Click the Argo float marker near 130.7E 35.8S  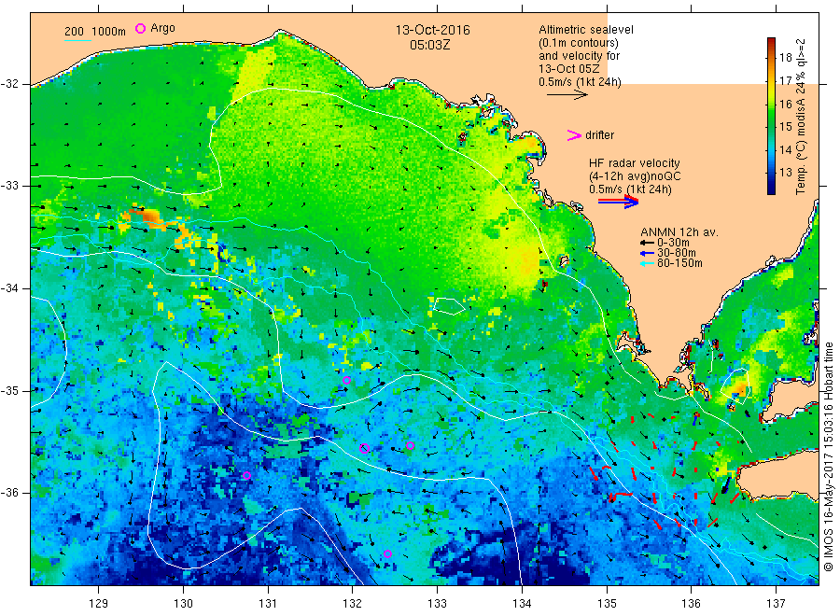pos(247,475)
